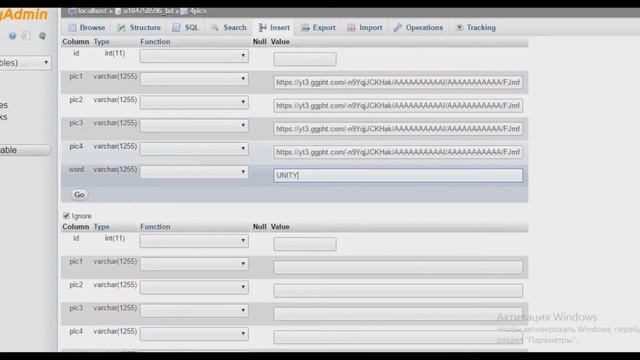Go to the Search tab

click(229, 28)
